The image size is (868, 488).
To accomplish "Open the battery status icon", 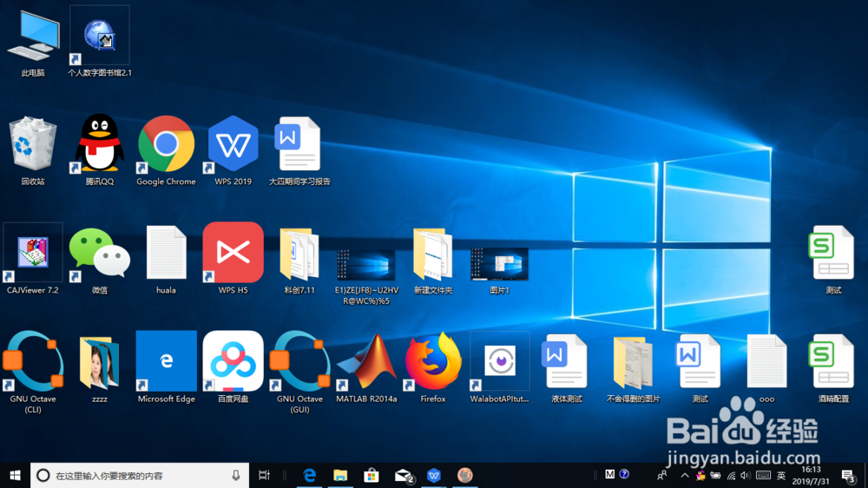I will click(716, 475).
